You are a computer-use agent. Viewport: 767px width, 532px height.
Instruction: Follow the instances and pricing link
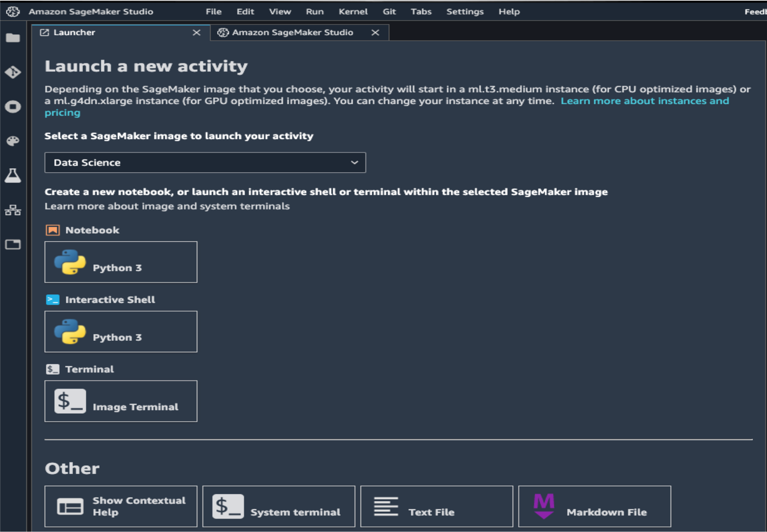click(x=644, y=101)
